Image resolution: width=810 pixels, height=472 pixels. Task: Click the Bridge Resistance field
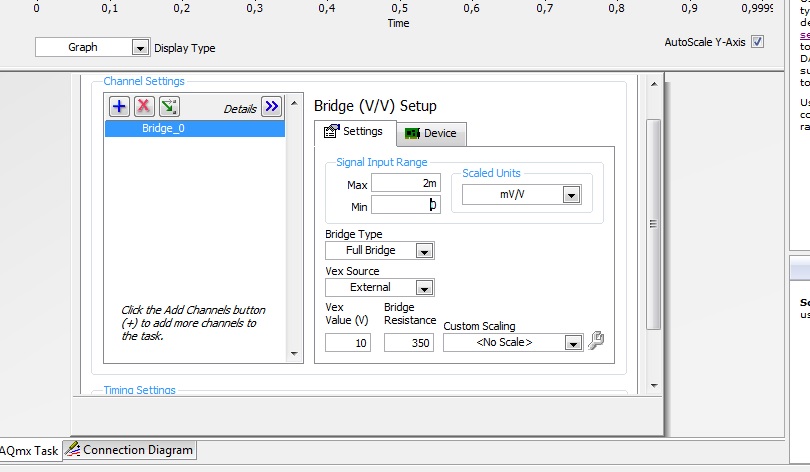[x=409, y=343]
